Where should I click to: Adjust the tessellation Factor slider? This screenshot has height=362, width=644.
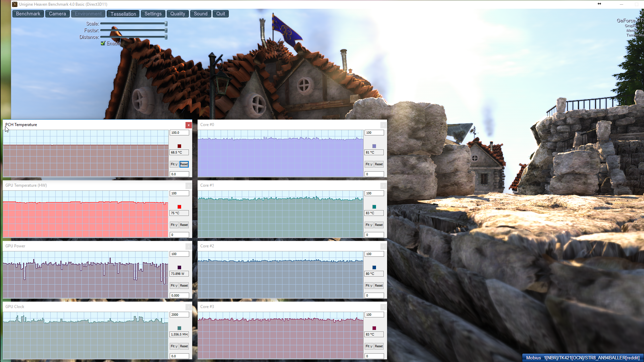133,30
